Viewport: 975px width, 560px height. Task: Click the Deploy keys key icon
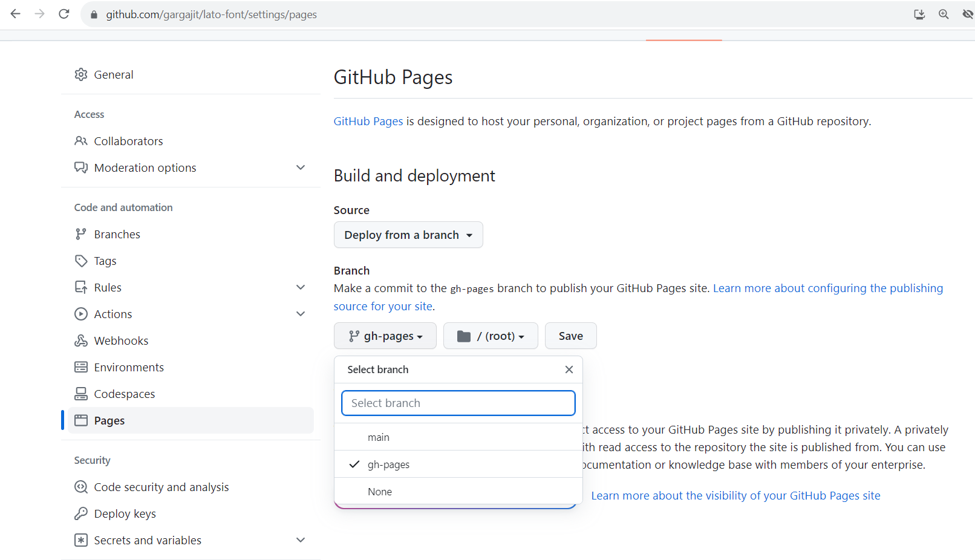click(x=81, y=513)
